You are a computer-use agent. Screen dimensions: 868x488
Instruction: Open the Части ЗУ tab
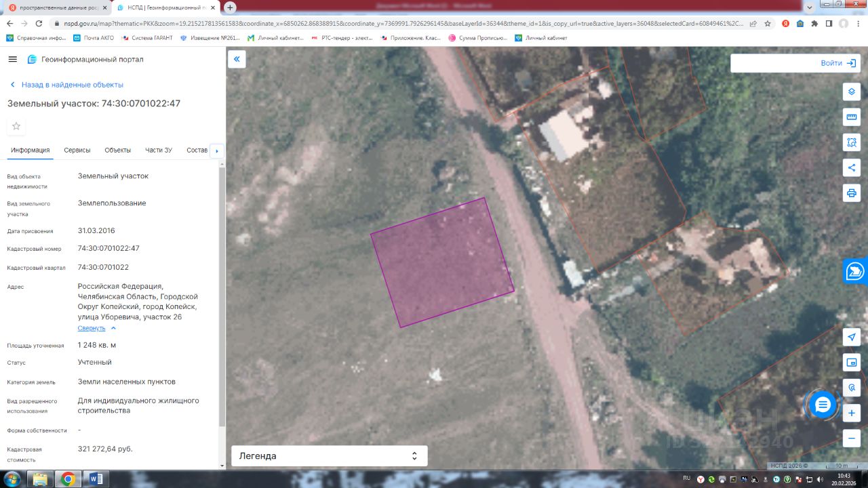pos(159,150)
